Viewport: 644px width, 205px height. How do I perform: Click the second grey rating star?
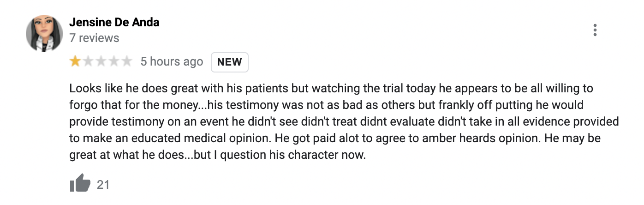tap(88, 62)
